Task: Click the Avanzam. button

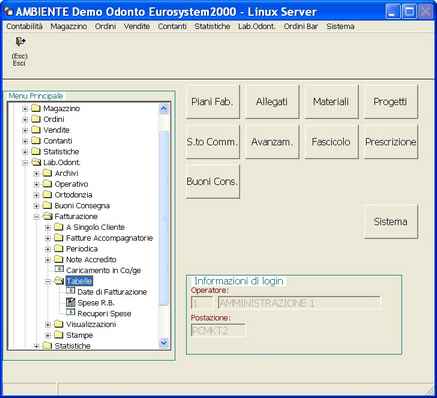Action: coord(272,142)
